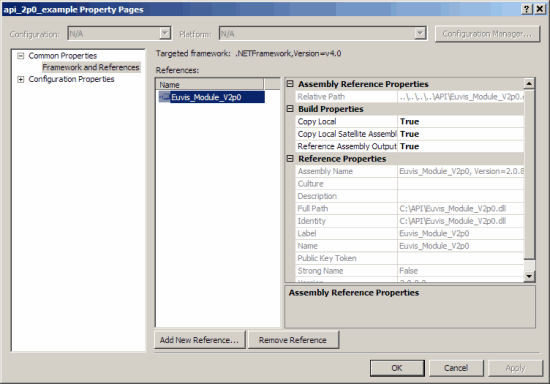Open the Configuration dropdown
Viewport: 550px width, 384px height.
165,34
